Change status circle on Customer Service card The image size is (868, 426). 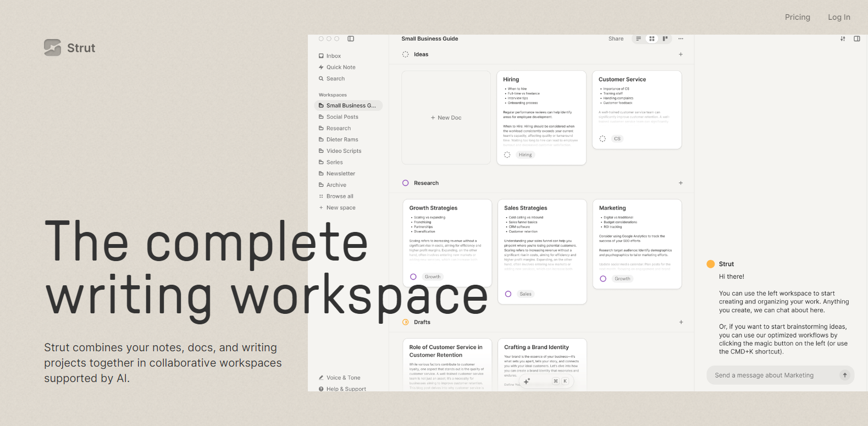[602, 139]
